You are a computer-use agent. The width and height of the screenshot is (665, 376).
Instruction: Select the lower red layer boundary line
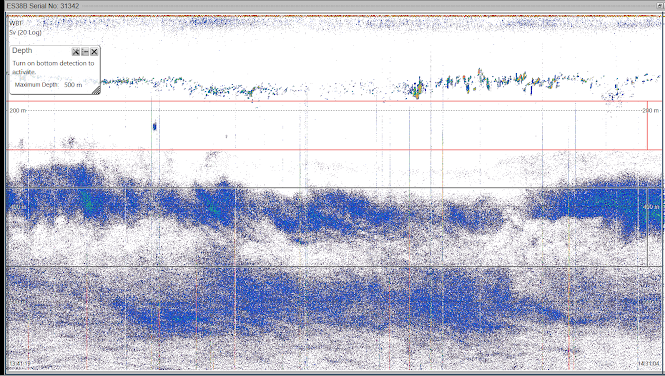(335, 150)
